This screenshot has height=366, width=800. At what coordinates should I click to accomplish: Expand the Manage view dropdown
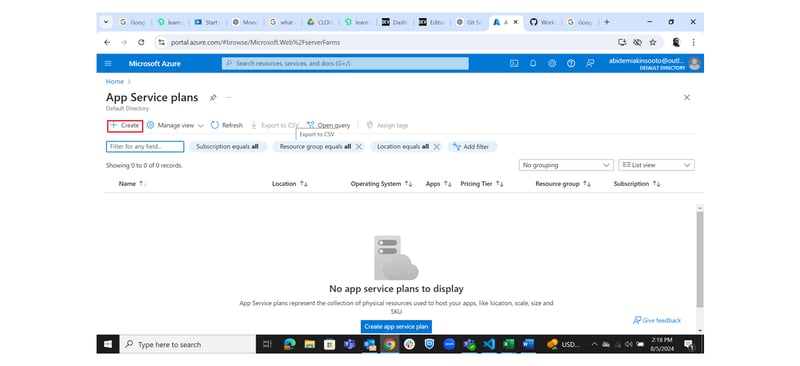(x=175, y=125)
